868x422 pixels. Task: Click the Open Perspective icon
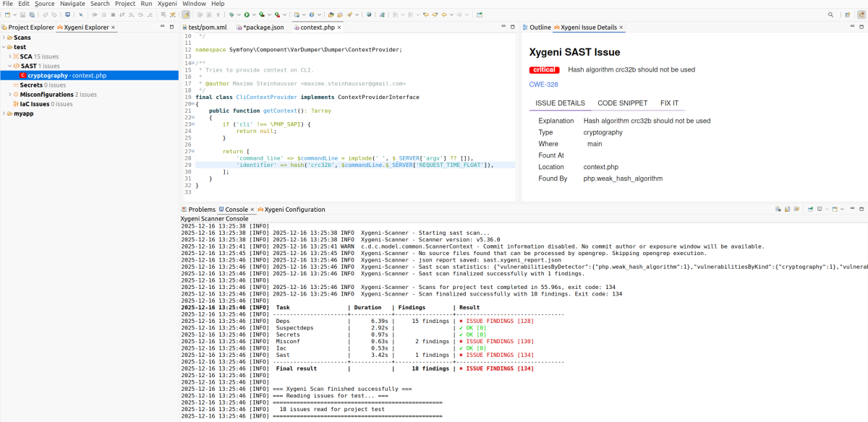[x=847, y=14]
